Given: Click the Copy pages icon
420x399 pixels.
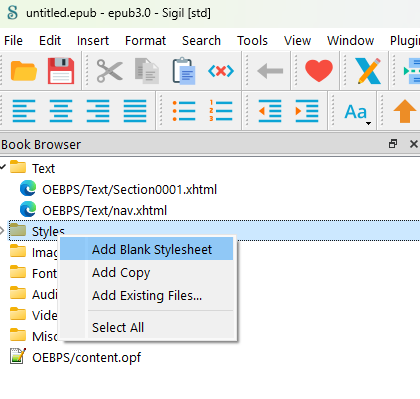Looking at the screenshot, I should coord(147,71).
